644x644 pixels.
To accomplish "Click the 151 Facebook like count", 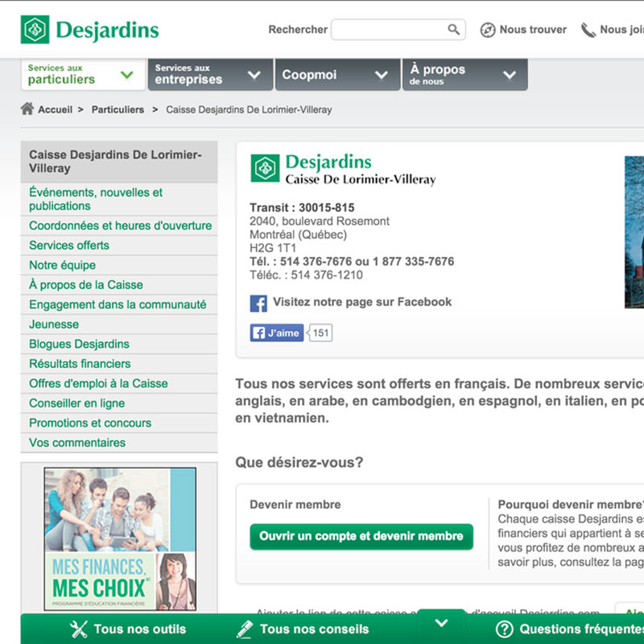I will tap(320, 332).
